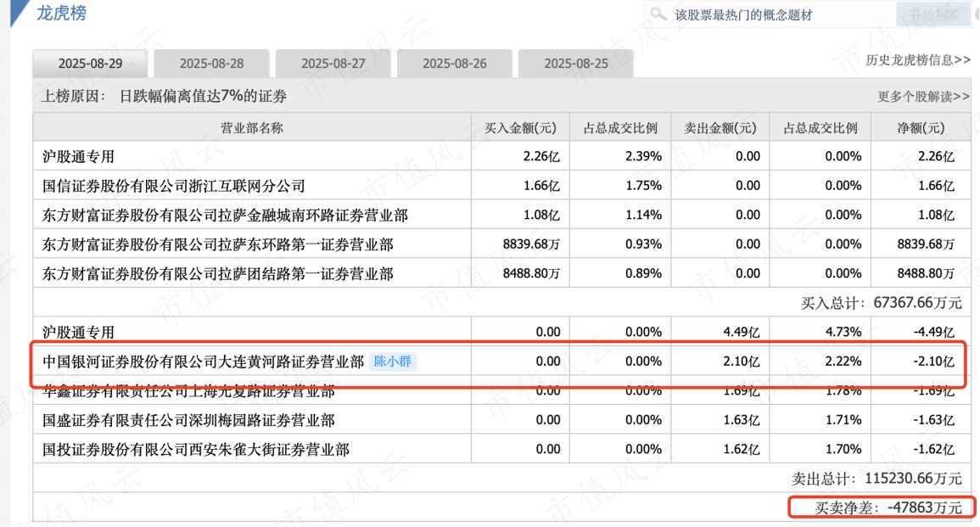Select 东方财富拉萨东环路第一证券营业部 row name
Screen dimensions: 980x527
tap(217, 244)
